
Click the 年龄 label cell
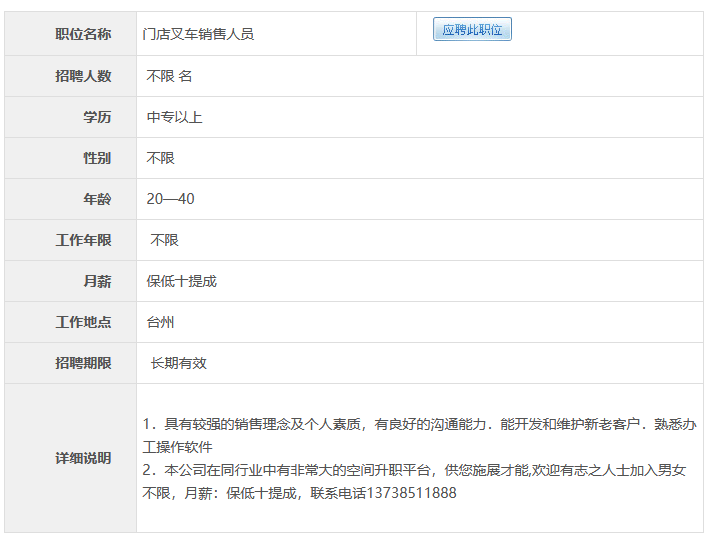pyautogui.click(x=97, y=199)
